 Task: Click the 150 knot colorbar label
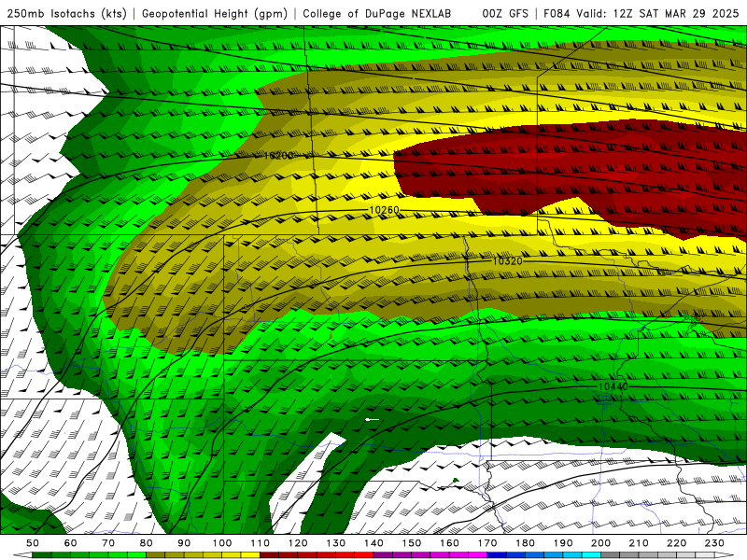(412, 543)
